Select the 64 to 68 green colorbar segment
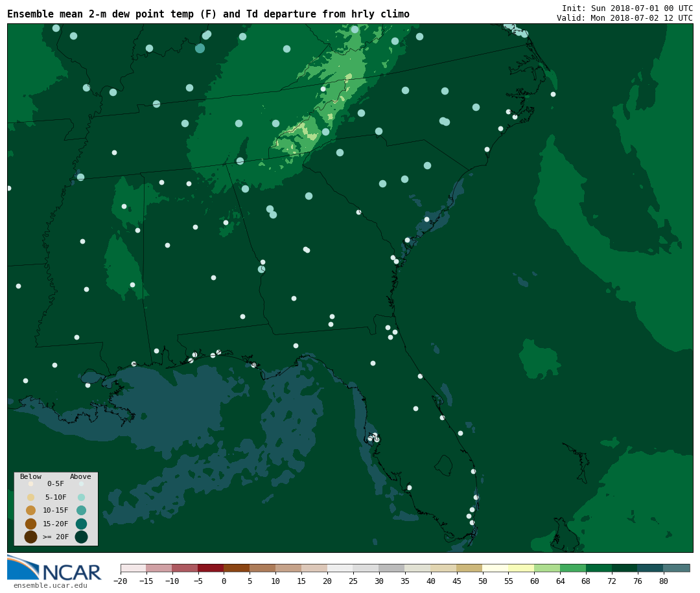 tap(574, 568)
